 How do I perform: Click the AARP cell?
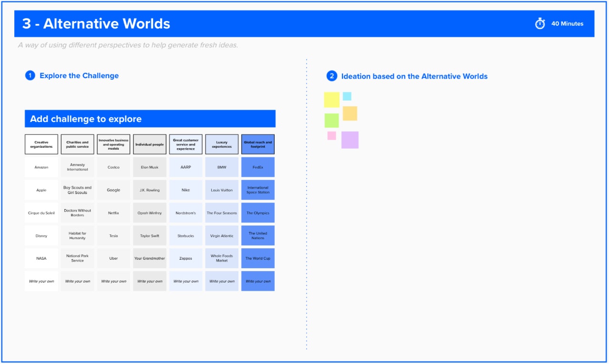tap(186, 167)
